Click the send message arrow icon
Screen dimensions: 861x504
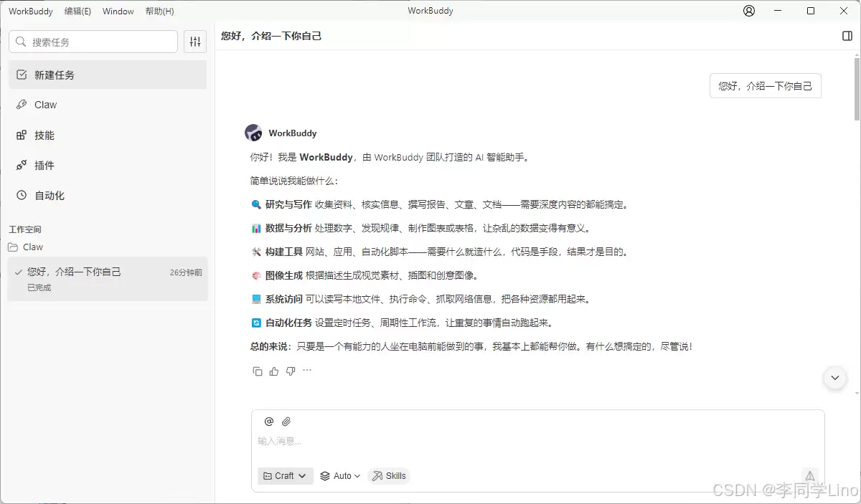(x=809, y=475)
